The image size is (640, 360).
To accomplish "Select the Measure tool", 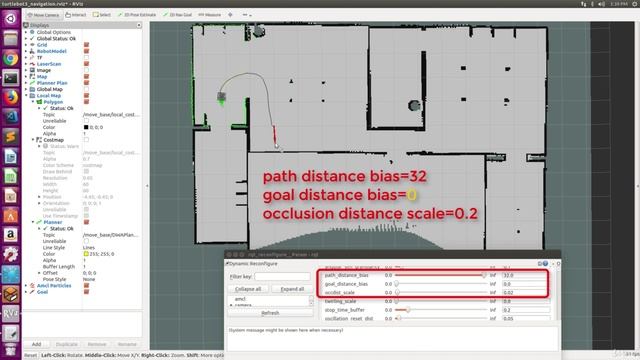I will [x=210, y=15].
